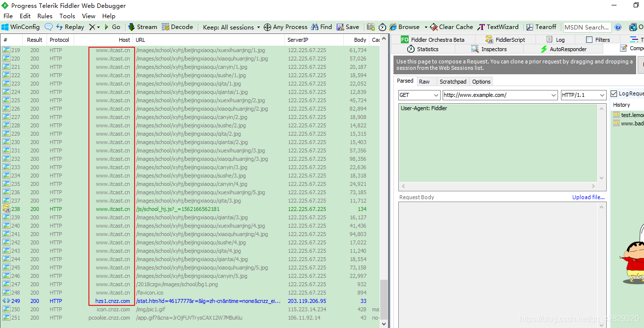Open the Tools menu
The width and height of the screenshot is (644, 328).
[x=67, y=16]
